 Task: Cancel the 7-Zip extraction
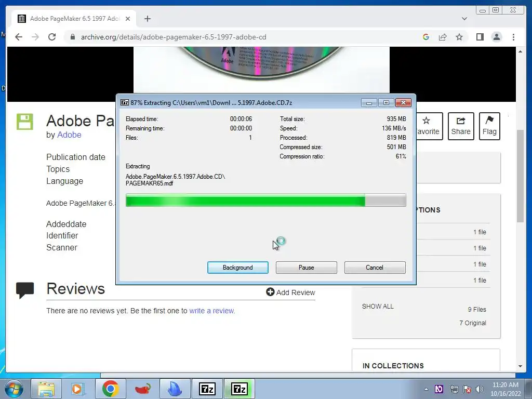(x=375, y=268)
